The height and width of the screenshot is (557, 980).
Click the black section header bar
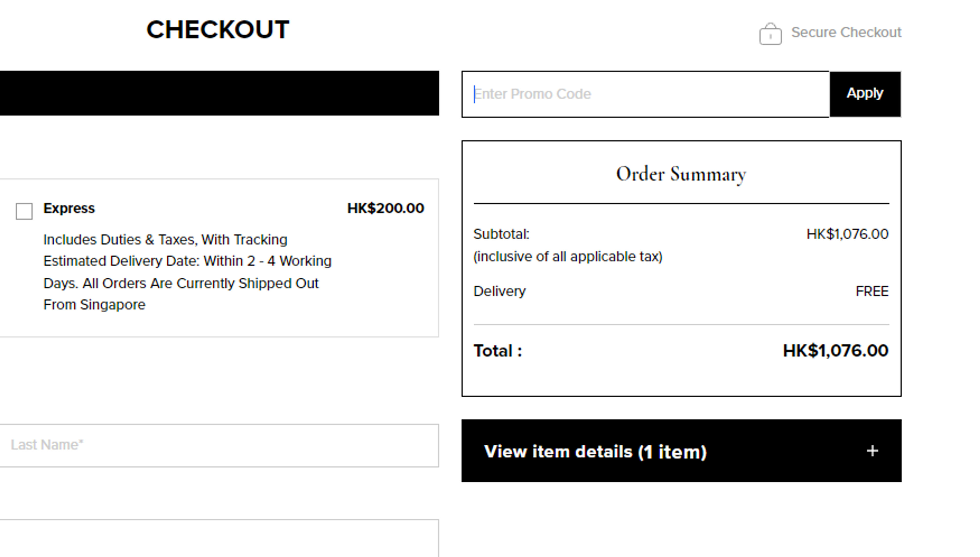[219, 93]
